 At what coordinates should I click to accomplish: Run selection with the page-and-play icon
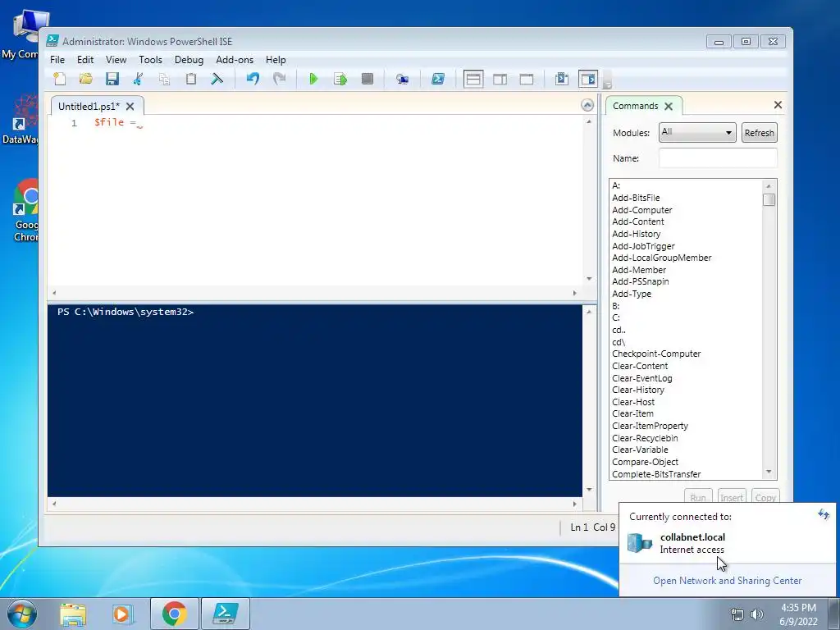(x=340, y=80)
